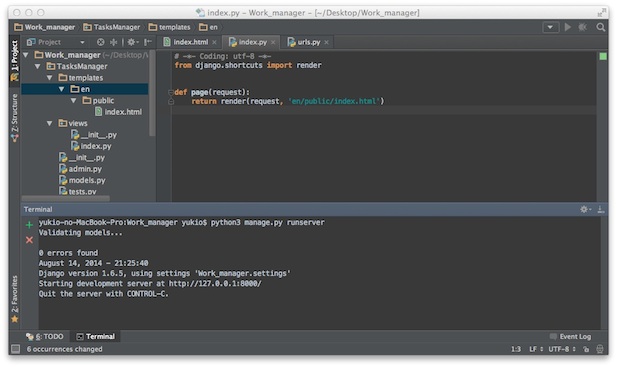The image size is (617, 367).
Task: Click green inspection status indicator in editor
Action: [602, 57]
